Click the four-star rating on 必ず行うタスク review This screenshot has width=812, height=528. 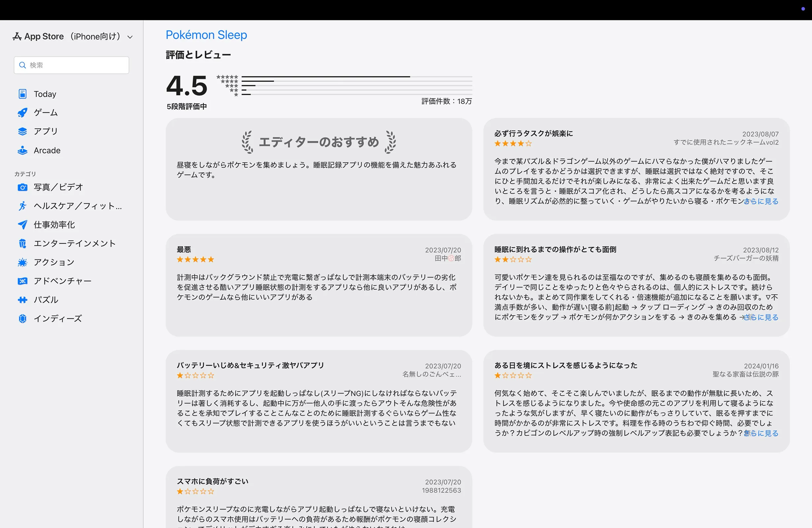click(513, 144)
